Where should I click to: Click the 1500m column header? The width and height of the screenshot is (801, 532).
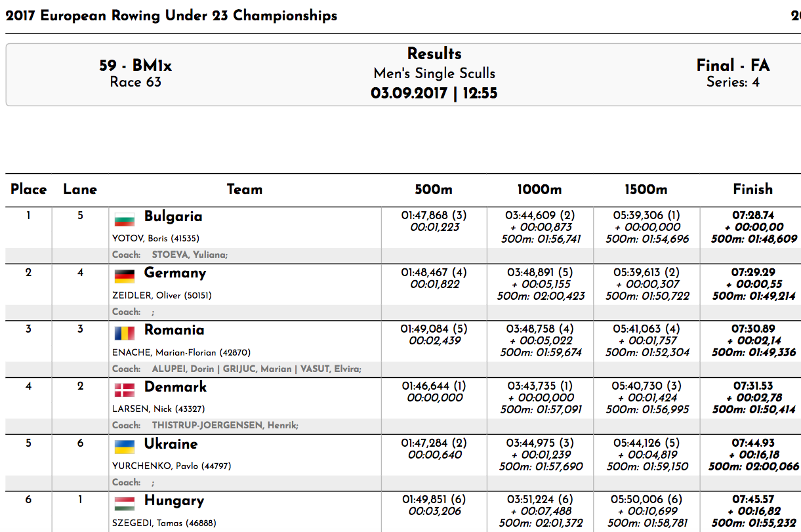click(x=646, y=190)
